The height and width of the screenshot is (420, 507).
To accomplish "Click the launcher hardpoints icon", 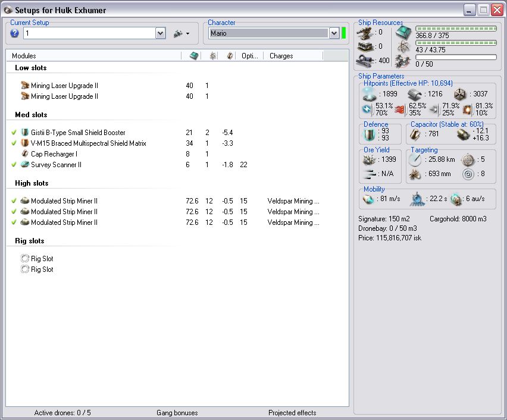I will [x=365, y=47].
